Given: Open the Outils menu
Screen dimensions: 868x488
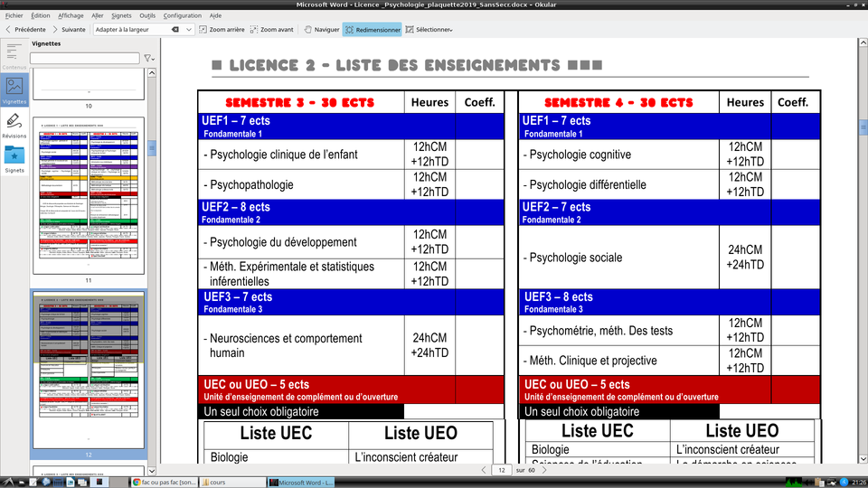Looking at the screenshot, I should [147, 15].
